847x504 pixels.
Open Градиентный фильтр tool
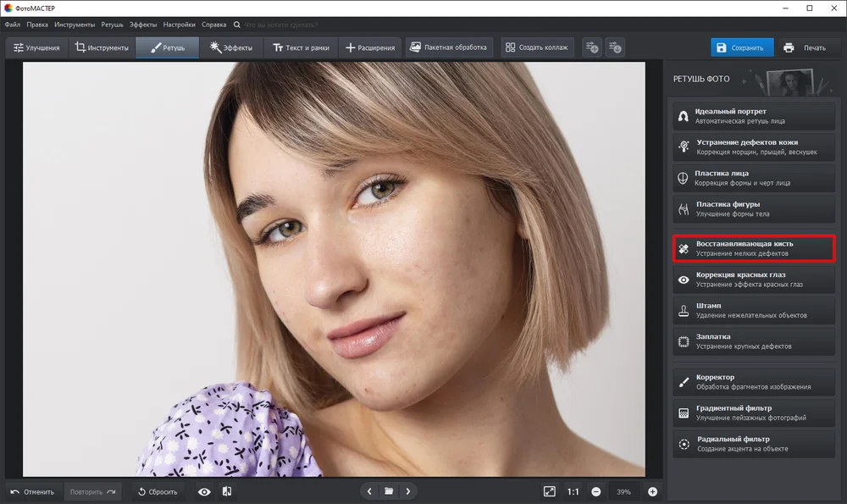pyautogui.click(x=754, y=413)
